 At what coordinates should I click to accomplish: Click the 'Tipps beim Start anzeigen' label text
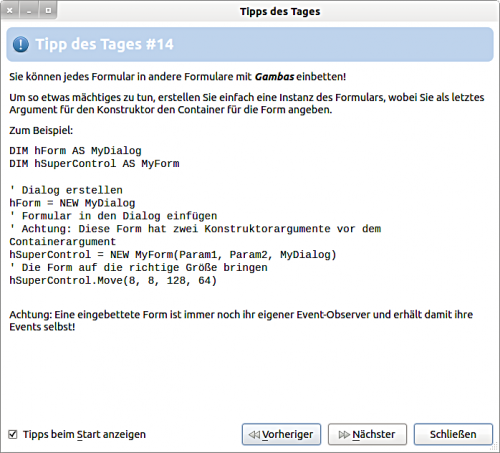[84, 435]
